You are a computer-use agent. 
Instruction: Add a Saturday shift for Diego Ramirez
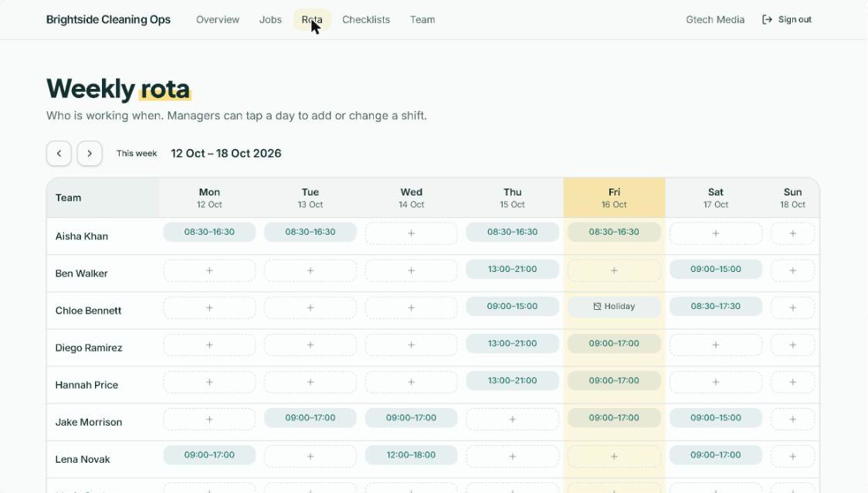716,345
